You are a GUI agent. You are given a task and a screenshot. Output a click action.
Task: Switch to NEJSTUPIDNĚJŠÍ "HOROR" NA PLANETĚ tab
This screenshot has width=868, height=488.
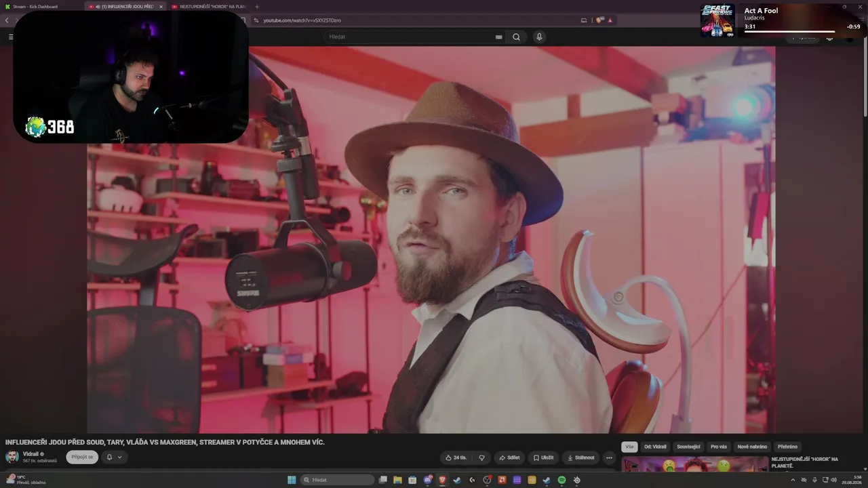pyautogui.click(x=210, y=7)
